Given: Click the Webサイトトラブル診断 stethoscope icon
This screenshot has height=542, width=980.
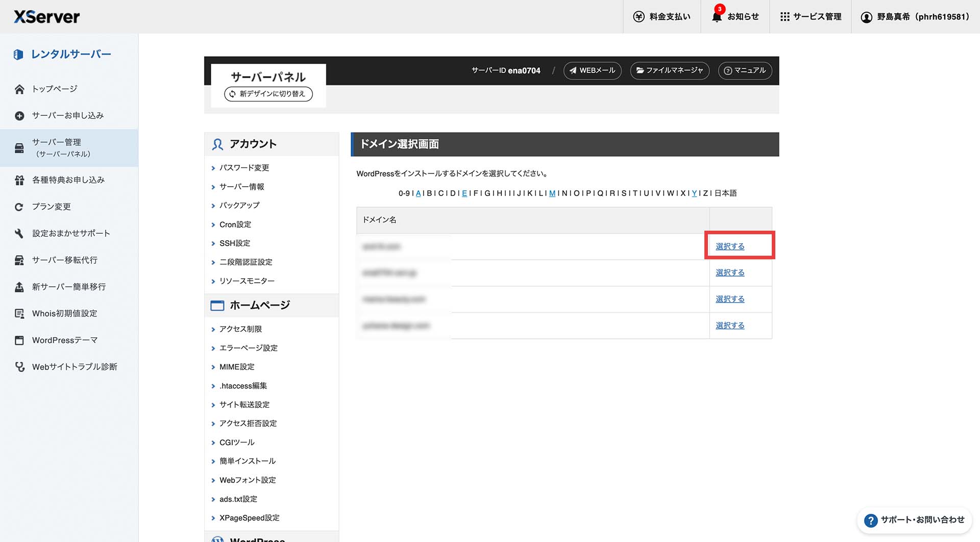Looking at the screenshot, I should (19, 367).
